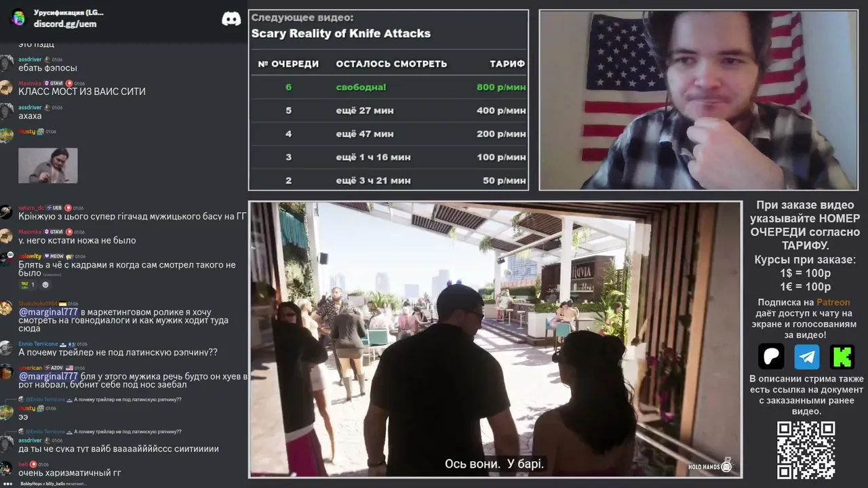The height and width of the screenshot is (488, 868).
Task: Click the Discord logo icon
Action: pyautogui.click(x=231, y=19)
